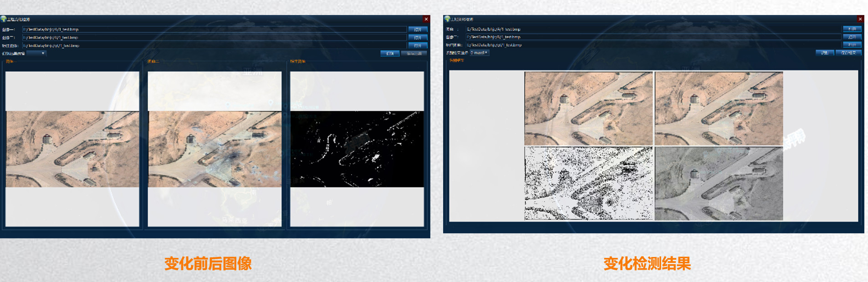The width and height of the screenshot is (868, 282).
Task: Open file for Image One in right window
Action: click(x=852, y=29)
